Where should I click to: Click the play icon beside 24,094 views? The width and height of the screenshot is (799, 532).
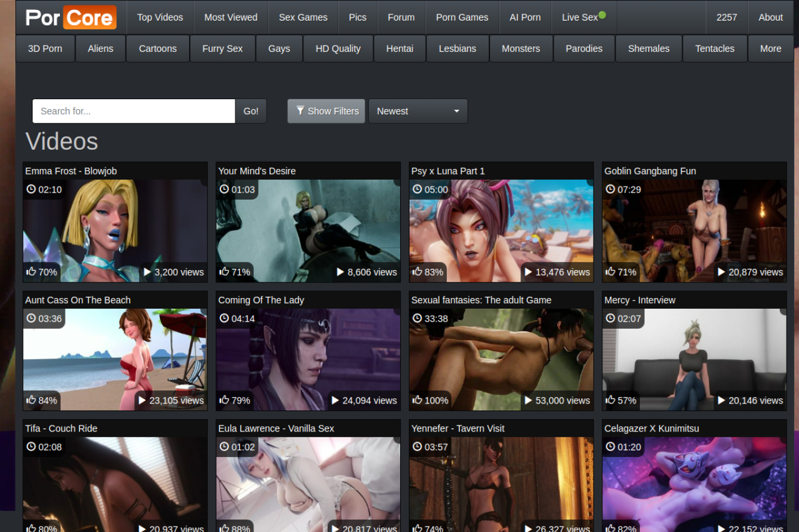tap(335, 400)
